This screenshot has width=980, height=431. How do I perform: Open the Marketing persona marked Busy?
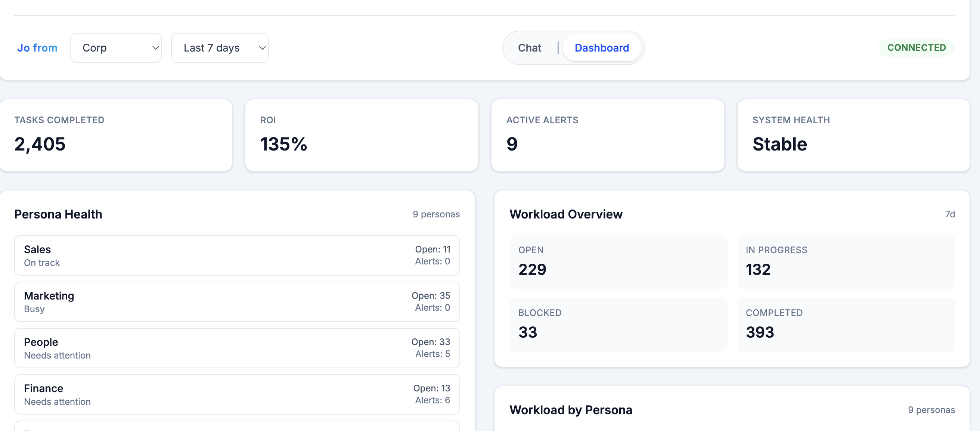pyautogui.click(x=237, y=302)
